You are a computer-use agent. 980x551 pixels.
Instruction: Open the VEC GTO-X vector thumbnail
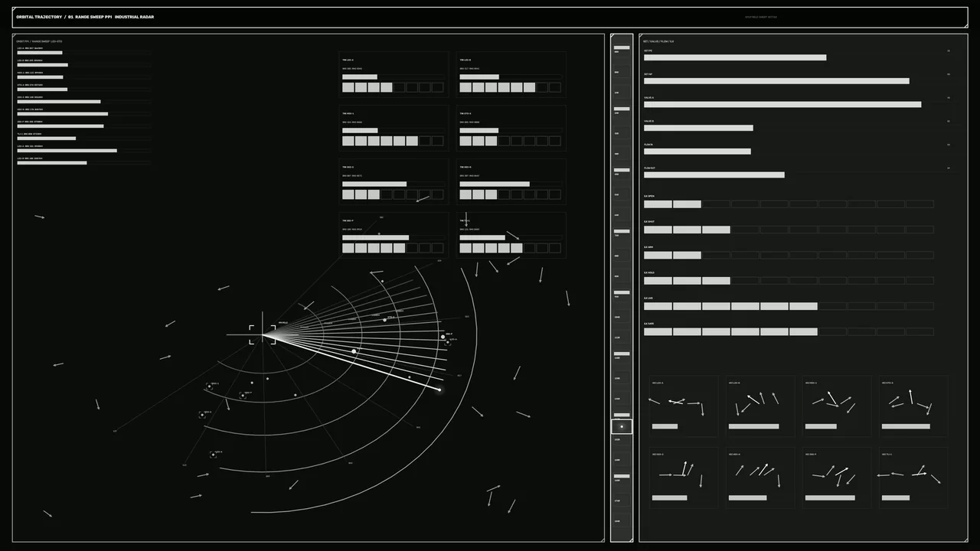(x=913, y=406)
